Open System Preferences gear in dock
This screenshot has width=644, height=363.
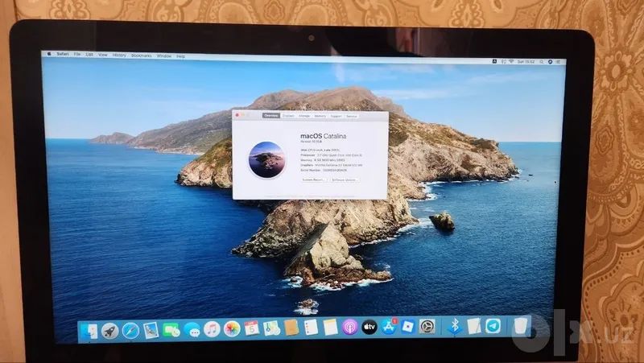427,327
